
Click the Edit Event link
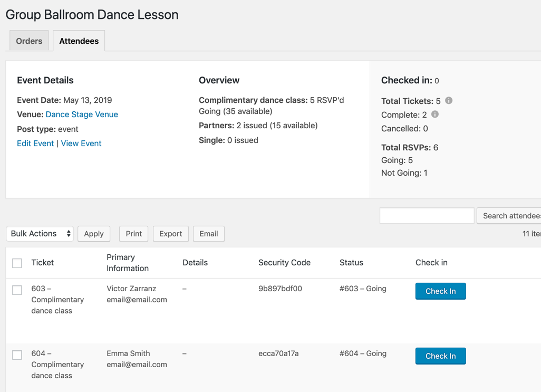35,144
